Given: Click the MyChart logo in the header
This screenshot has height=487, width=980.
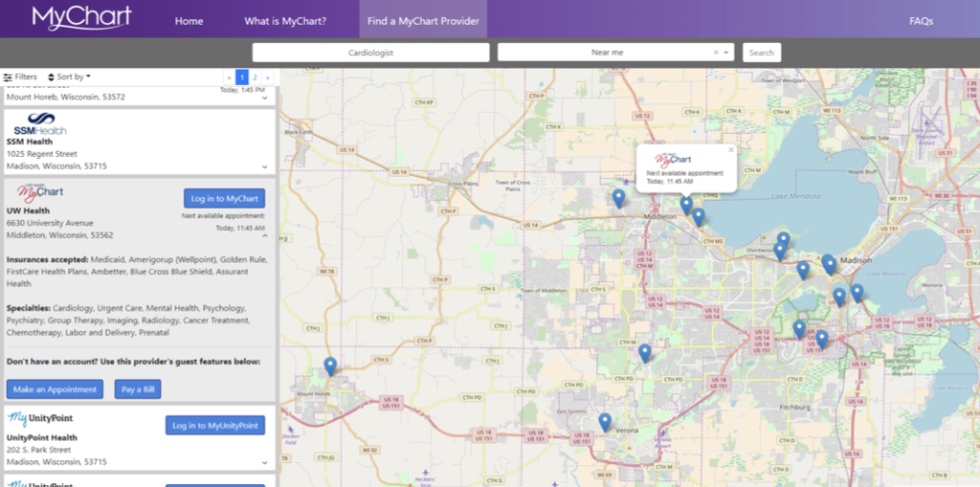Looking at the screenshot, I should pyautogui.click(x=82, y=18).
